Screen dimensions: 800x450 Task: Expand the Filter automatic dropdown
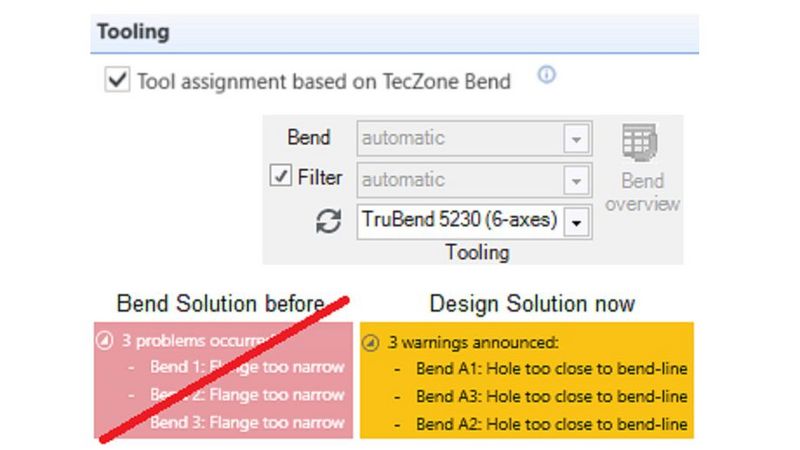pyautogui.click(x=575, y=181)
